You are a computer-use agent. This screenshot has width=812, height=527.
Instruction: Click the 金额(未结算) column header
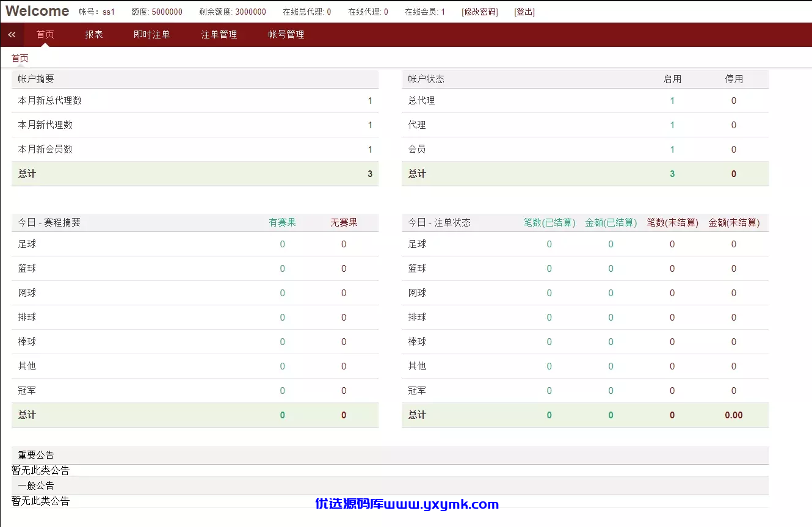pos(734,223)
